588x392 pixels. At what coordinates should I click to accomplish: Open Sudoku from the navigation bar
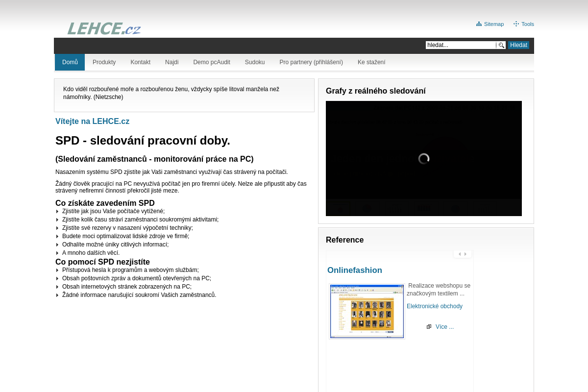255,62
